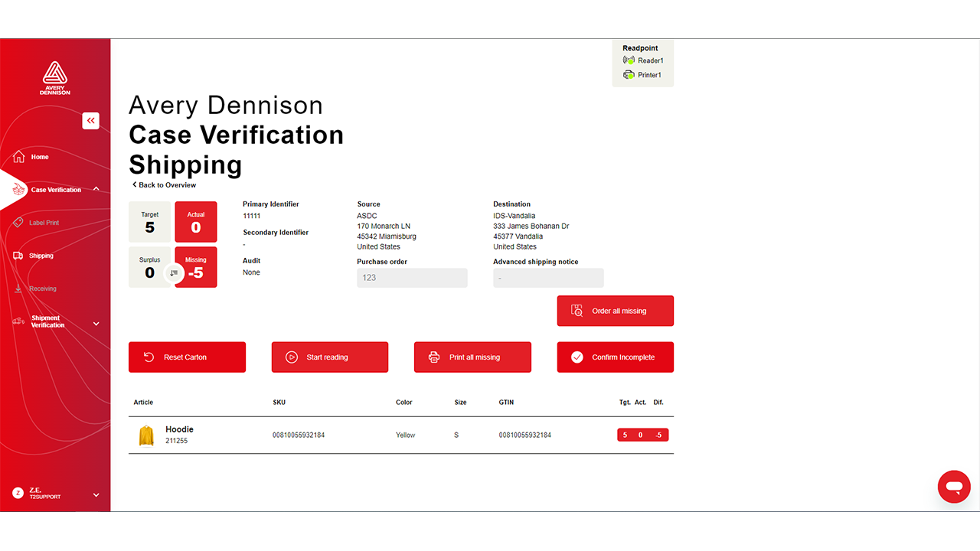Click article number 211255
980x551 pixels.
click(x=176, y=441)
